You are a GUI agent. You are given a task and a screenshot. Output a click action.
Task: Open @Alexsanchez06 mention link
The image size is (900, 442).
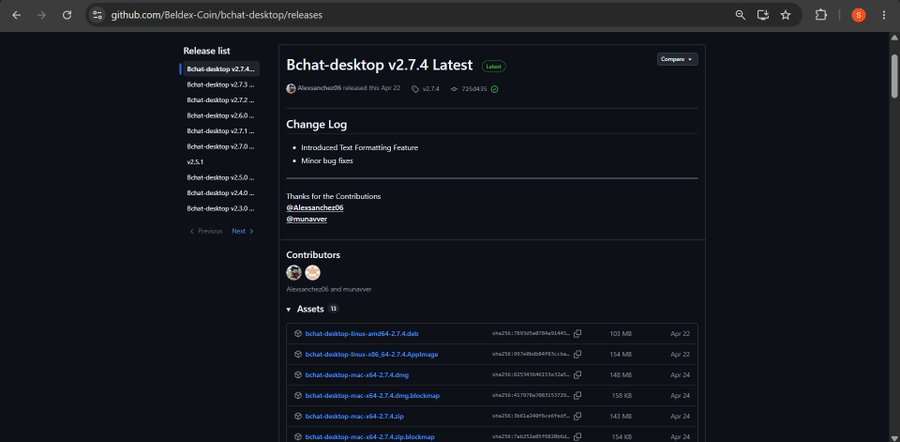tap(315, 208)
